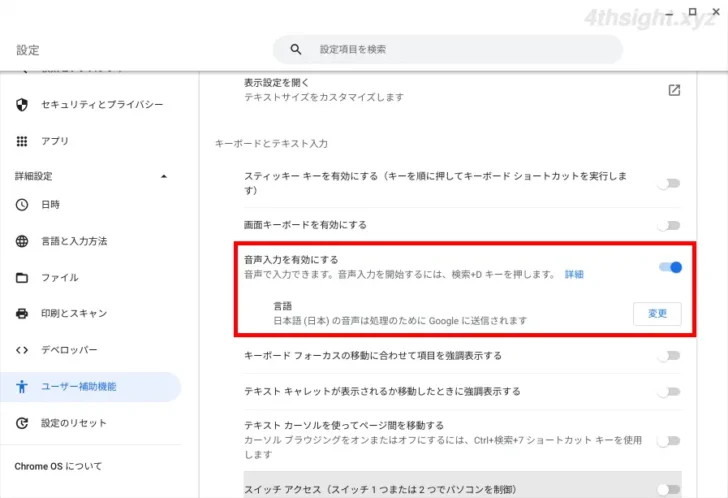Viewport: 728px width, 498px height.
Task: Click the globe icon for 言語と入力方法
Action: [x=22, y=241]
